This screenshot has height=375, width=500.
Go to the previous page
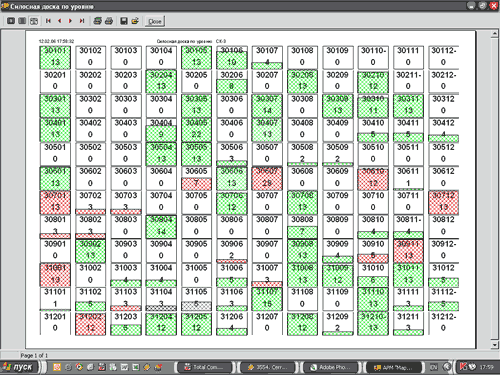click(59, 21)
